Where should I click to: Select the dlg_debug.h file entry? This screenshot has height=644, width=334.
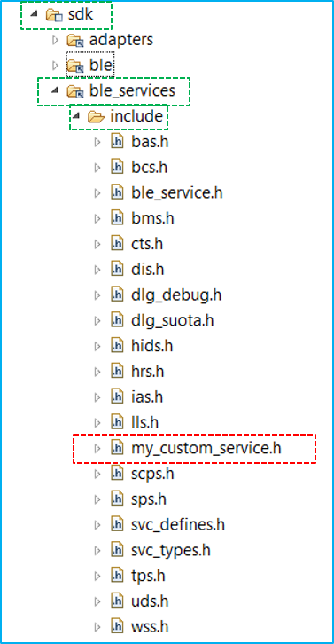click(x=176, y=295)
